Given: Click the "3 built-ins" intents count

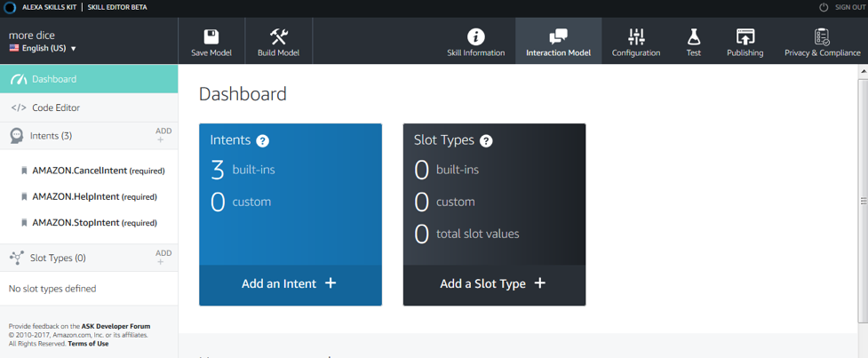Looking at the screenshot, I should coord(243,170).
